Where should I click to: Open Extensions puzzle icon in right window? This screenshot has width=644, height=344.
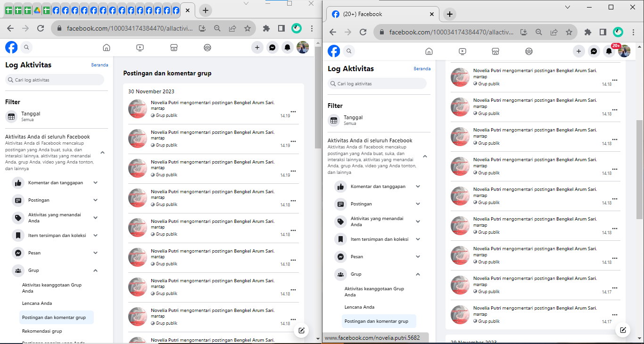(587, 32)
